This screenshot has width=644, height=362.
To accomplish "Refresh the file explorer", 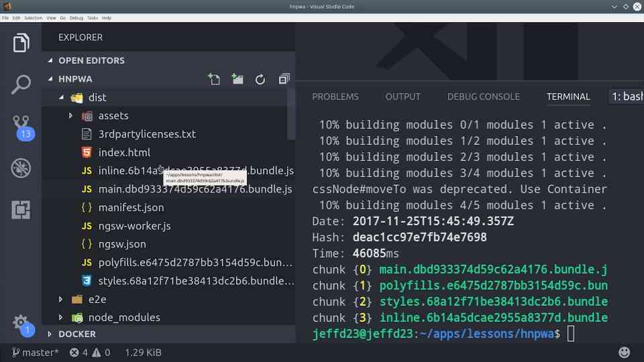I will tap(260, 79).
